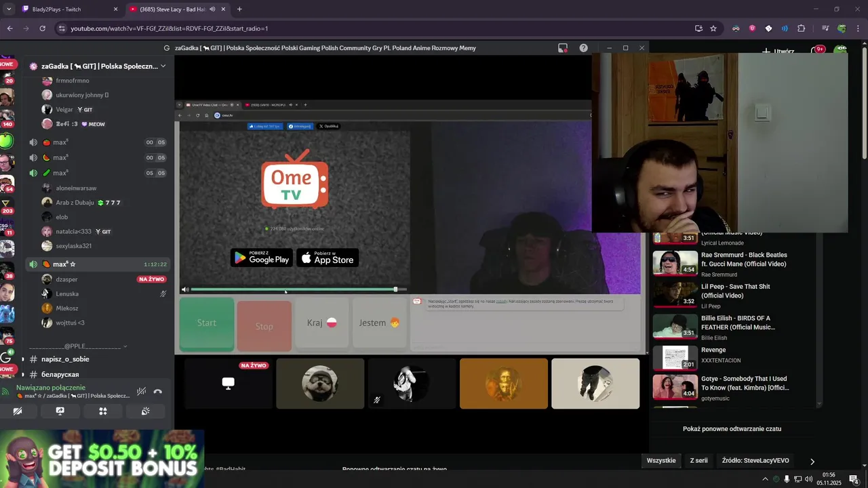Select Z serii filter chip

point(698,461)
